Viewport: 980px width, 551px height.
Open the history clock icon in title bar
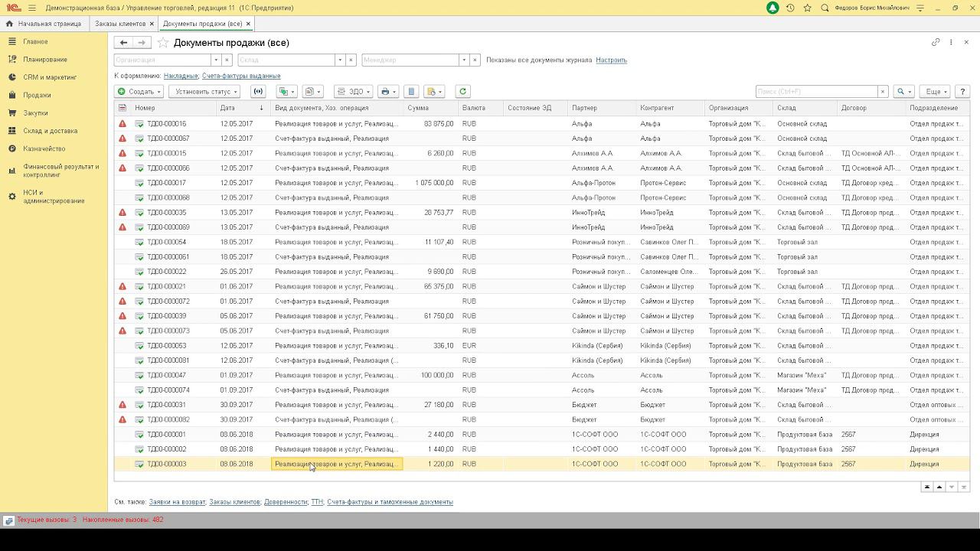coord(790,8)
